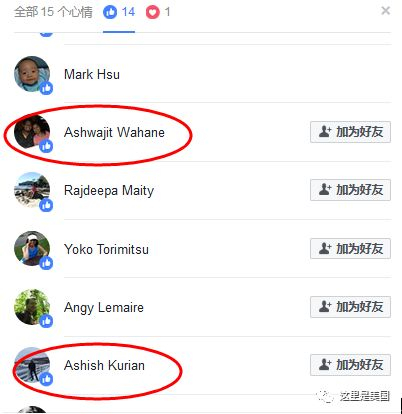Viewport: 402px width, 414px height.
Task: Open Mark Hsu name link
Action: tap(92, 74)
